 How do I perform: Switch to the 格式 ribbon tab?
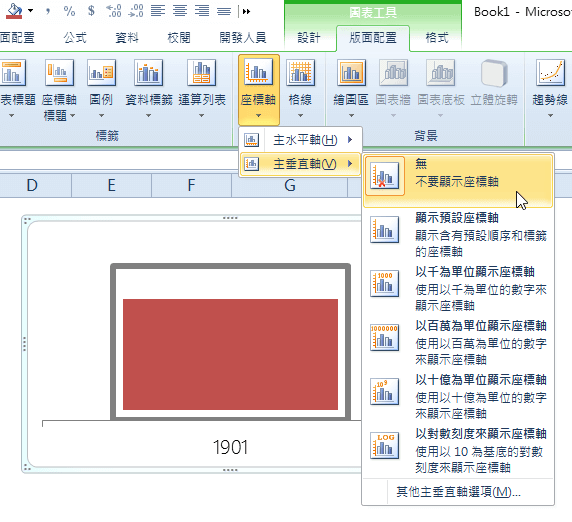click(x=437, y=38)
